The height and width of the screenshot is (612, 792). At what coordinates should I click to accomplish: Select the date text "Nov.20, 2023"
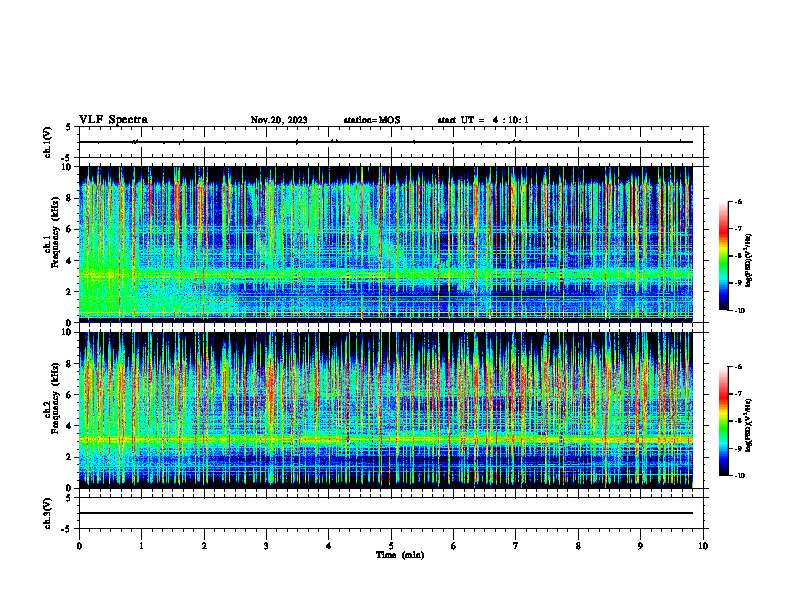point(279,120)
